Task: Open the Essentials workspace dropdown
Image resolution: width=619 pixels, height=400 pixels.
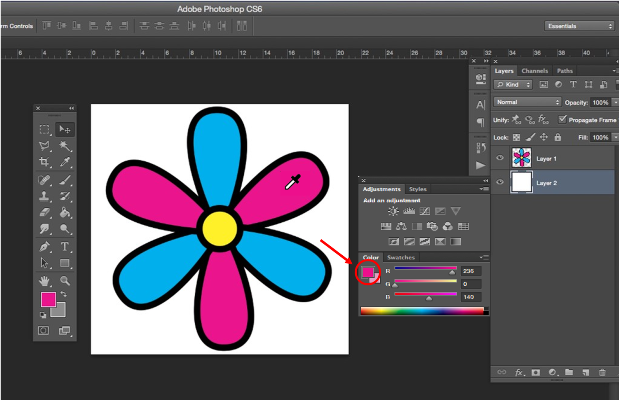Action: tap(579, 25)
